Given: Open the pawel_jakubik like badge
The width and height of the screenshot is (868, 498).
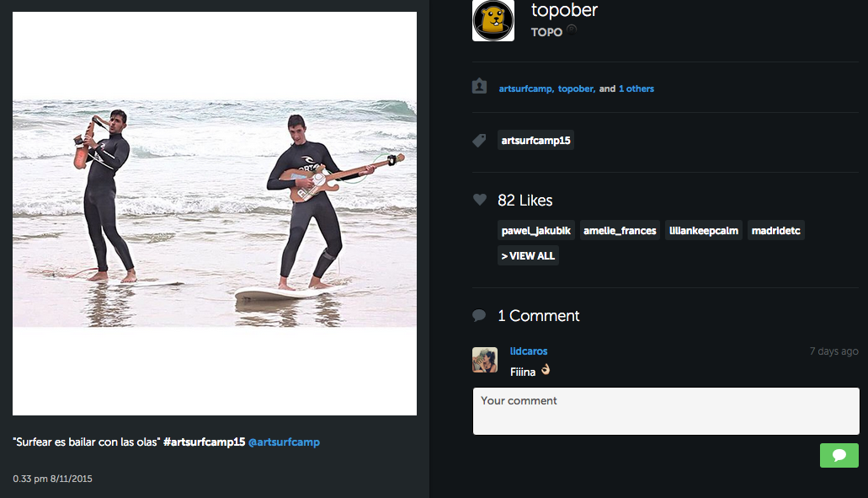Looking at the screenshot, I should tap(535, 229).
